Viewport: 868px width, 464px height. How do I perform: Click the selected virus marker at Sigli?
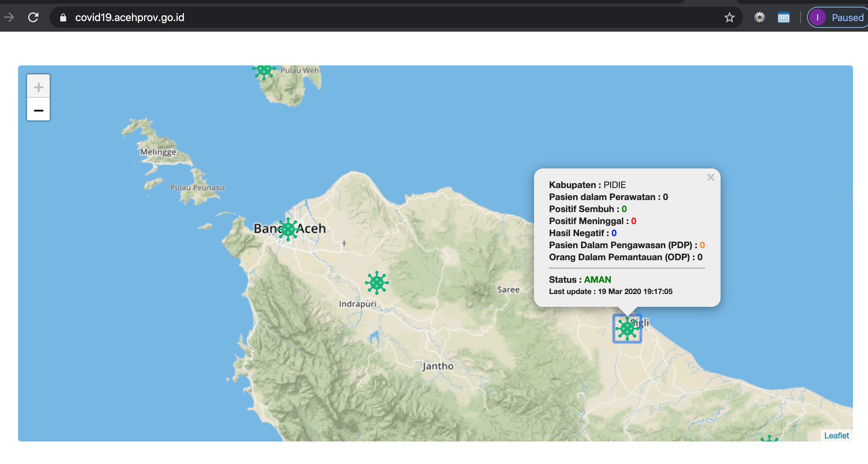pyautogui.click(x=627, y=328)
